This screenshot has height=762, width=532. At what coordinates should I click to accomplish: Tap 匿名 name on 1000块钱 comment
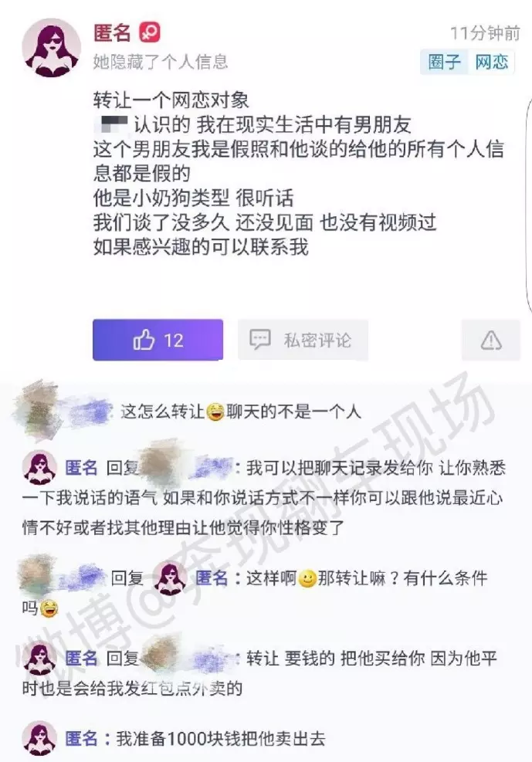(x=82, y=739)
